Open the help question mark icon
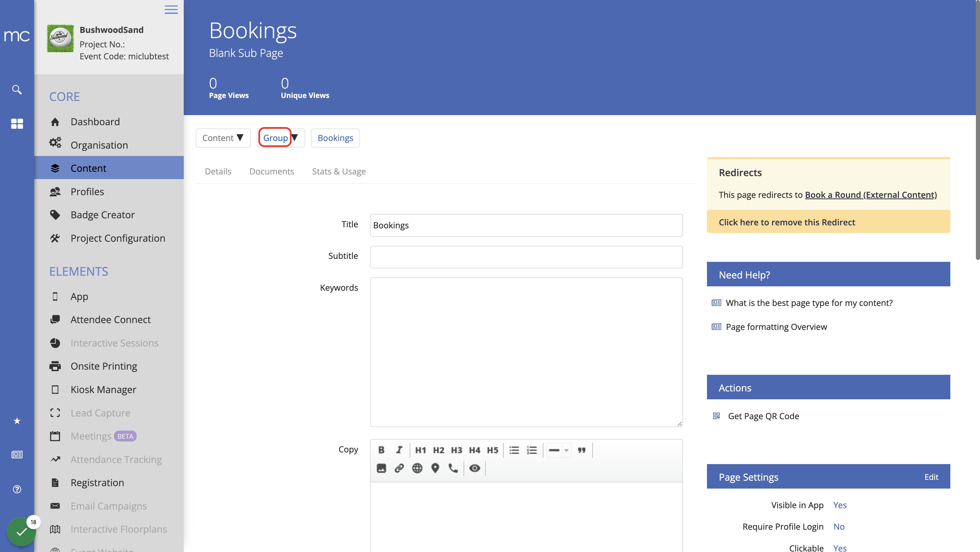Screen dimensions: 980x552 tap(17, 489)
